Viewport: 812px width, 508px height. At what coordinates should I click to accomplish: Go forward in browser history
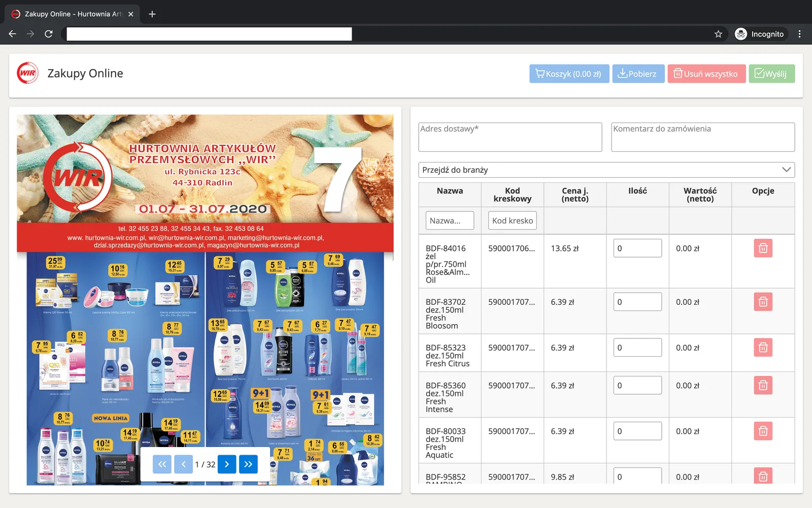click(30, 34)
